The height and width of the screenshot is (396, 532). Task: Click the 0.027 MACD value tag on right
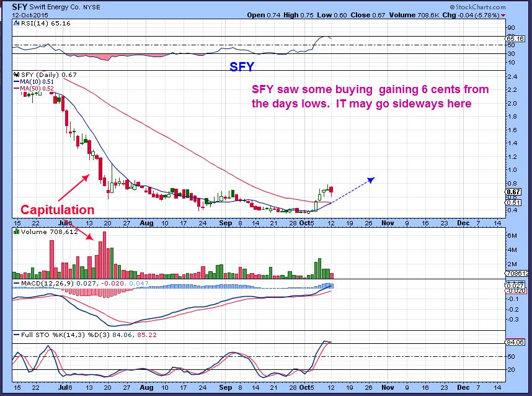[x=515, y=286]
